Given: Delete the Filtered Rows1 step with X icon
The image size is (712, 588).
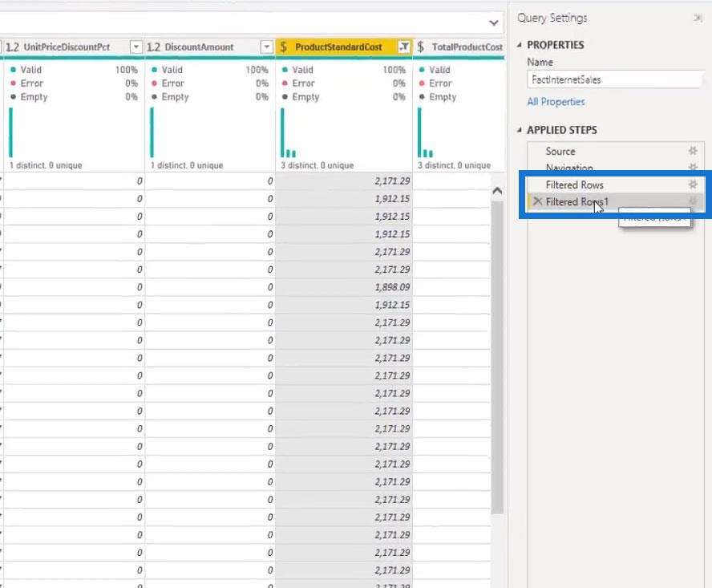Looking at the screenshot, I should tap(537, 202).
